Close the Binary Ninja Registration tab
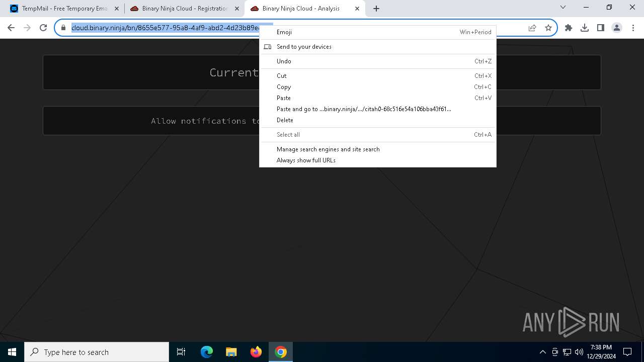Viewport: 644px width, 362px height. [237, 9]
